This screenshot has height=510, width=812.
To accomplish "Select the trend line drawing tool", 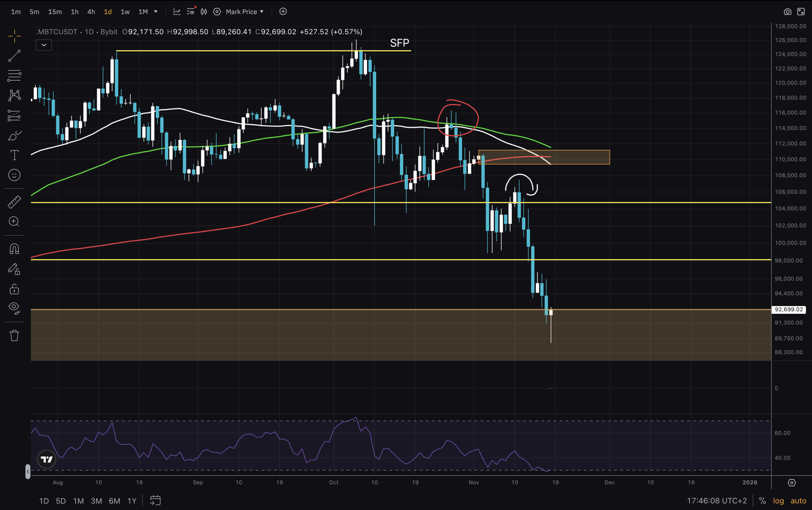I will pyautogui.click(x=14, y=55).
